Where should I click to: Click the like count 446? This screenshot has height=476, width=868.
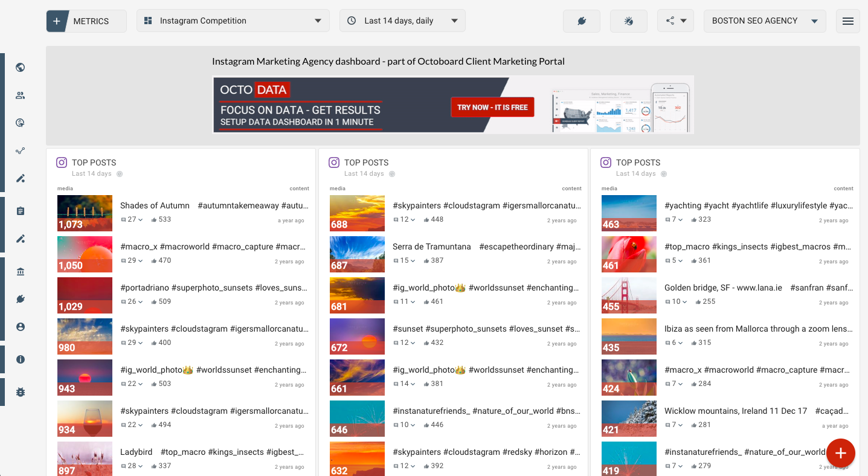(437, 425)
